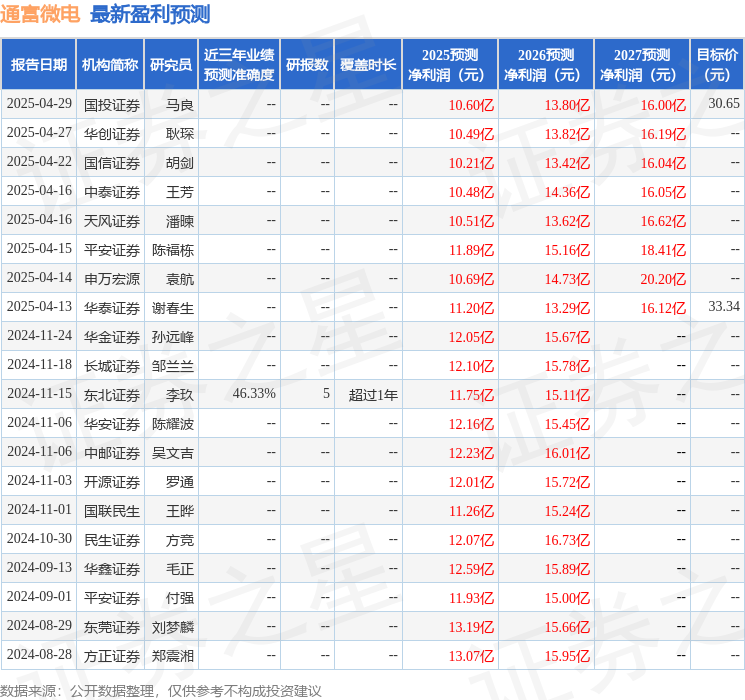Click the 覆盖时长 column header
The height and width of the screenshot is (700, 745).
point(368,64)
